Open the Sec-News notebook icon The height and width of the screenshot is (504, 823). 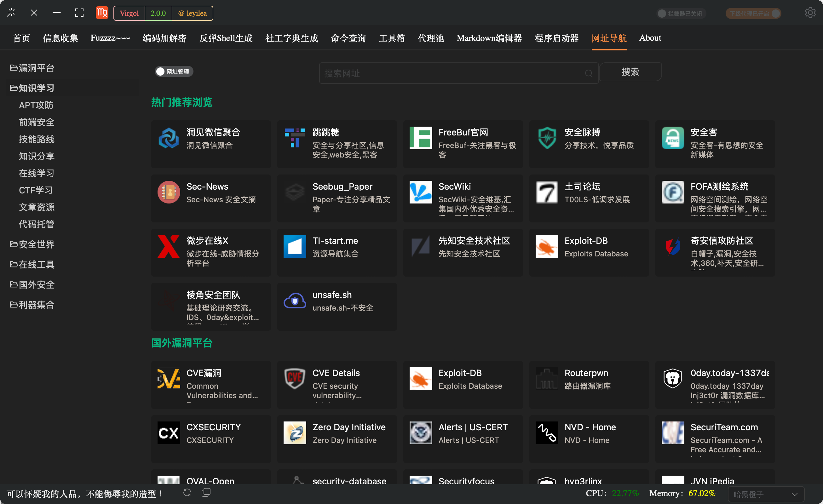point(169,192)
